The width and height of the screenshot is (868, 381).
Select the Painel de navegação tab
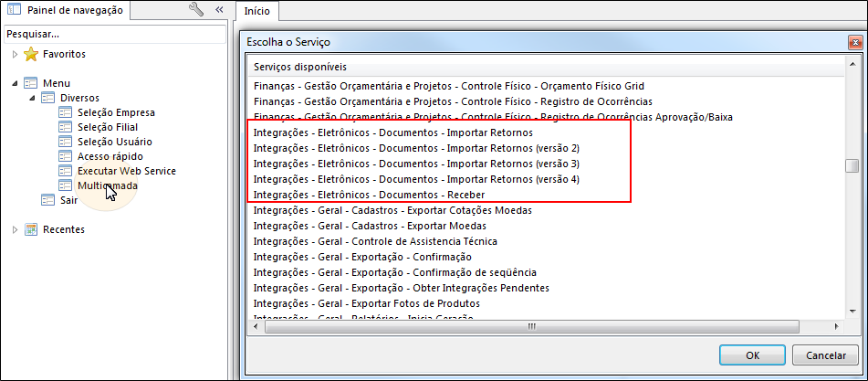66,10
